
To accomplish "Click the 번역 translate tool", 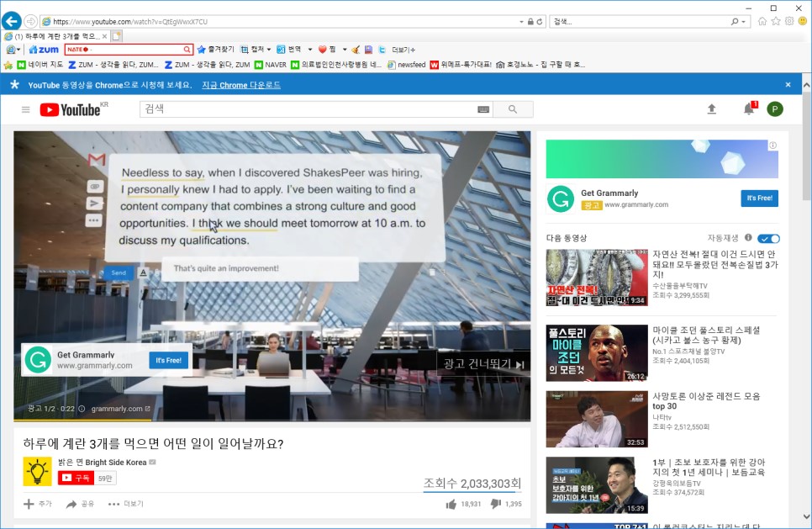I will click(289, 50).
